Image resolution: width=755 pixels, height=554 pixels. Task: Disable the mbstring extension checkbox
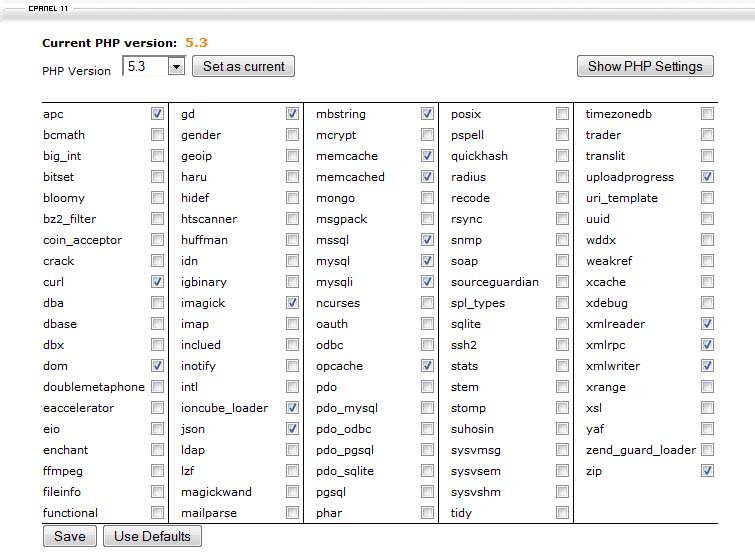[427, 114]
